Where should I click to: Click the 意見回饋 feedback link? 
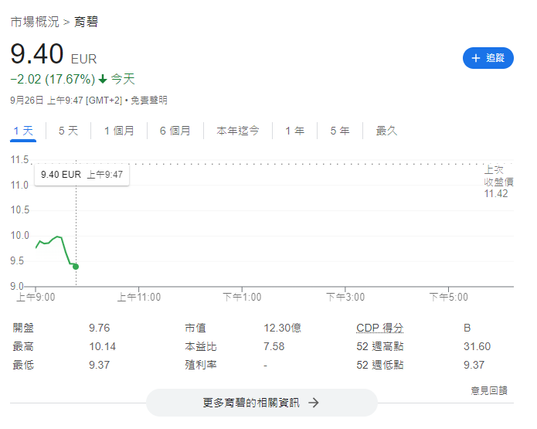tap(489, 390)
